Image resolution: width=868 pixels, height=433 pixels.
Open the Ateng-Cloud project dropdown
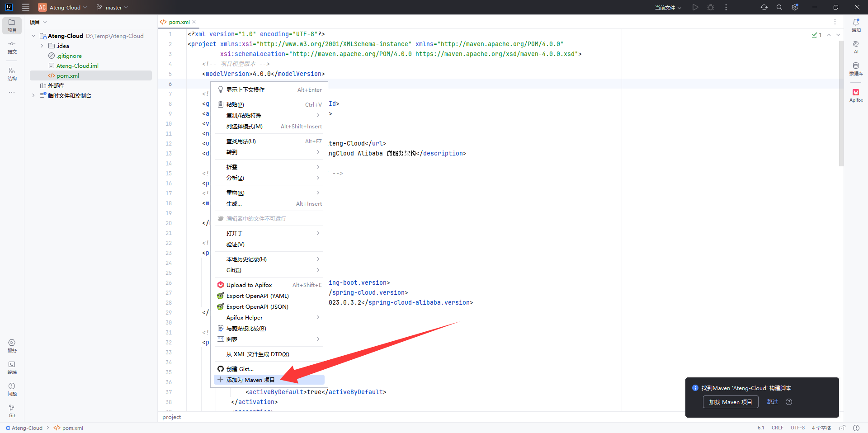tap(63, 7)
